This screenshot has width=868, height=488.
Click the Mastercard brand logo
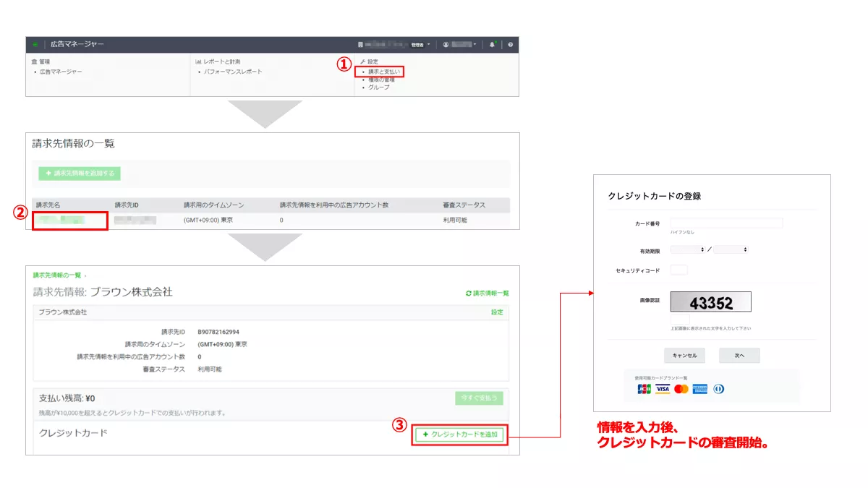(x=681, y=389)
